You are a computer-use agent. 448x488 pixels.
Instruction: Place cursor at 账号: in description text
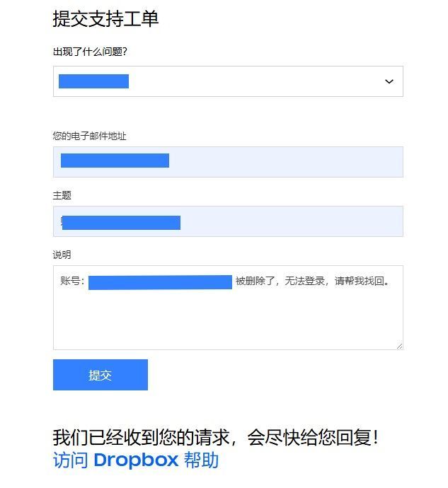pyautogui.click(x=72, y=281)
